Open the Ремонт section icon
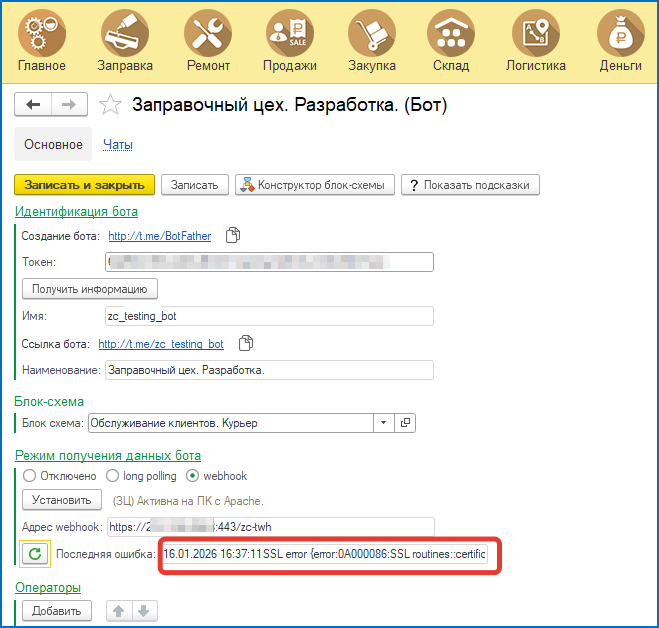 point(207,33)
